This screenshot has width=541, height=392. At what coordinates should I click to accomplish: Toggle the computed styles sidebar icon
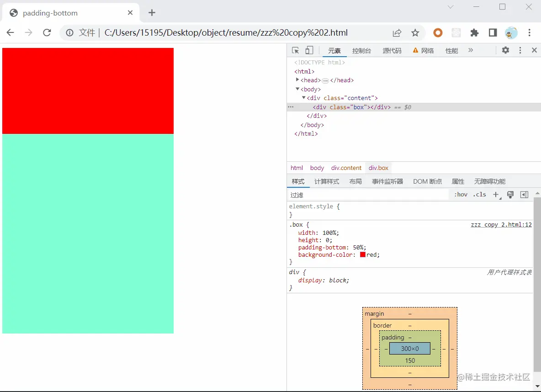(524, 195)
